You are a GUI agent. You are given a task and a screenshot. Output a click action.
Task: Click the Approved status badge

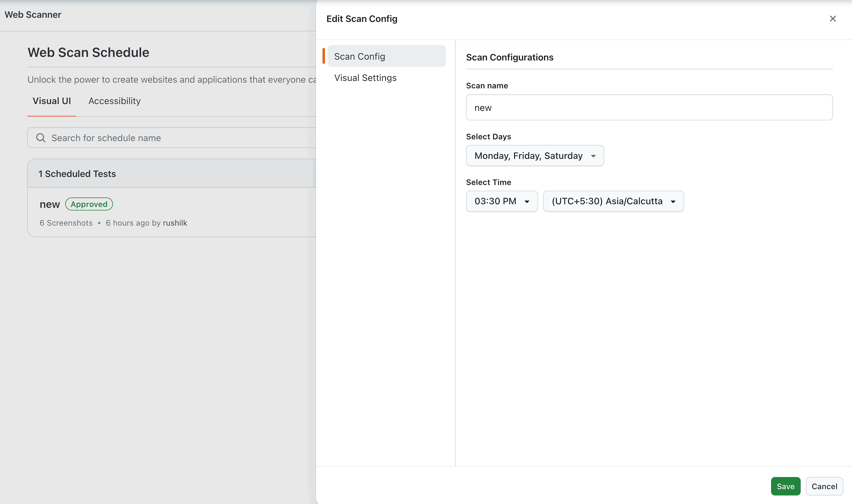click(89, 204)
